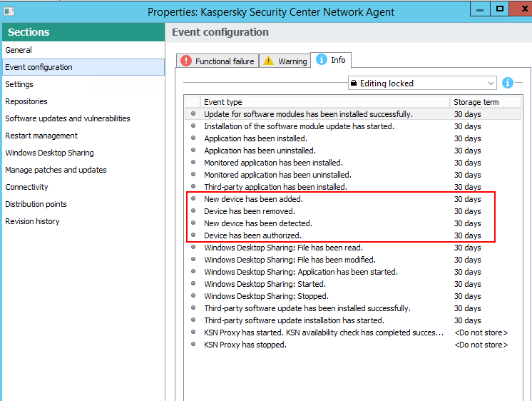Select 'Windows Desktop Sharing: Application has been started.' event
Image resolution: width=532 pixels, height=401 pixels.
[353, 272]
